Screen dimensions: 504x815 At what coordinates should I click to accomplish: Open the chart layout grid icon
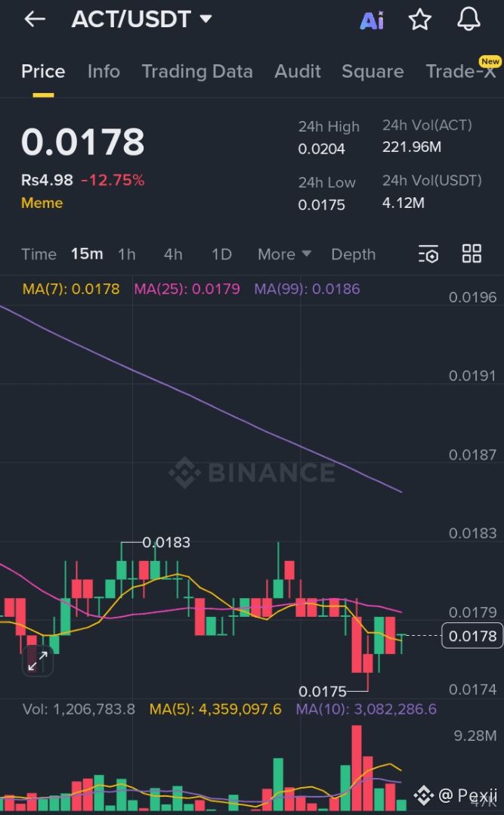(x=472, y=254)
